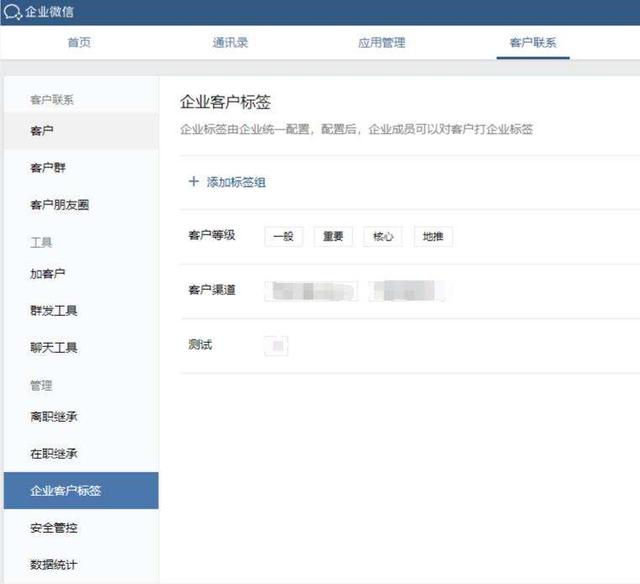This screenshot has width=640, height=584.
Task: Select 聊天工具 sidebar item
Action: click(x=81, y=348)
